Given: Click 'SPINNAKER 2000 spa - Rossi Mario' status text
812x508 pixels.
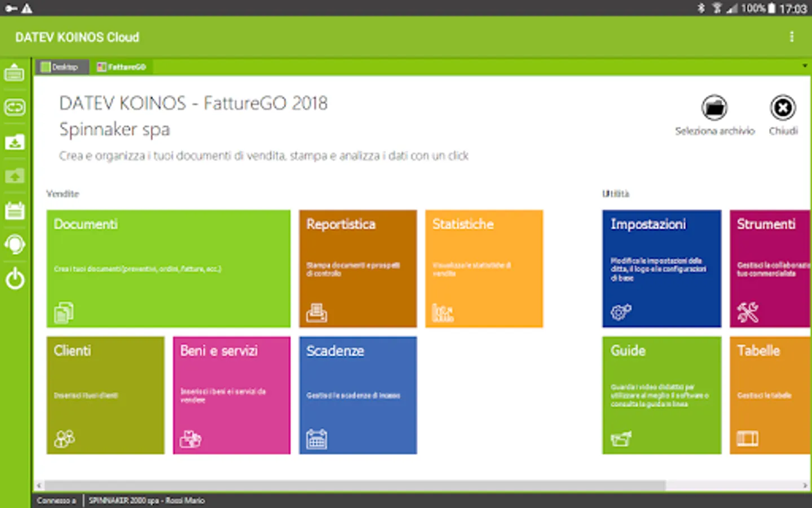Looking at the screenshot, I should coord(147,501).
